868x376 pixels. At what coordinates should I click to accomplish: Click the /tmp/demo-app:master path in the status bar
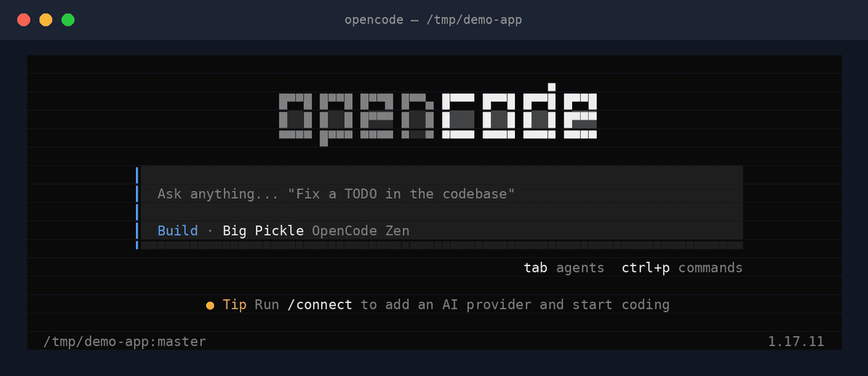click(124, 341)
